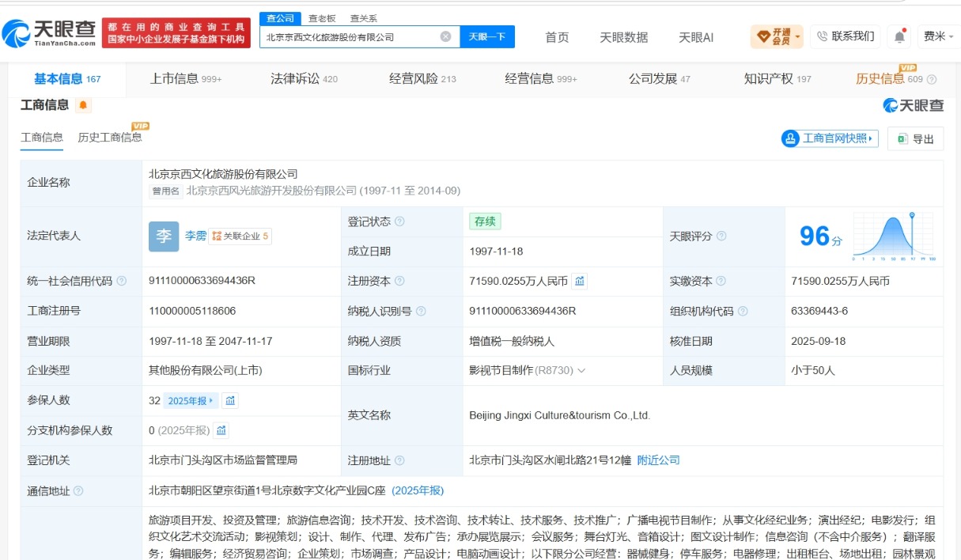The image size is (961, 560).
Task: Click the 天眼查 logo to go home
Action: coord(49,32)
